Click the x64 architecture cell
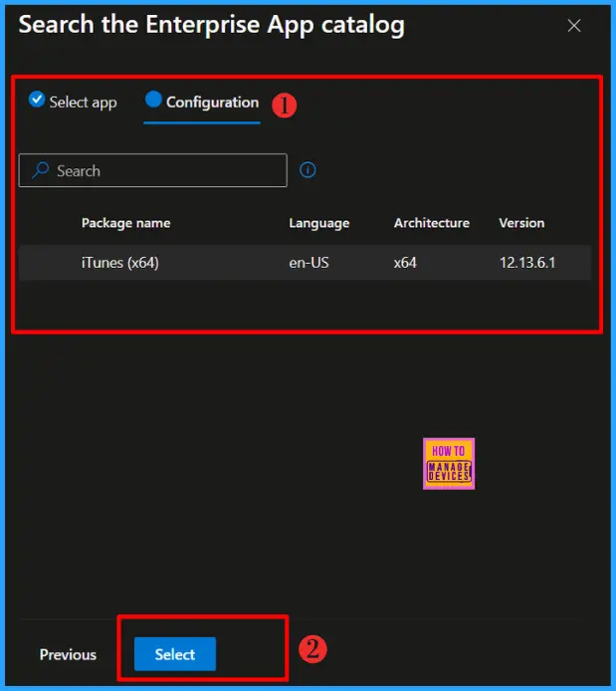616x691 pixels. 405,263
